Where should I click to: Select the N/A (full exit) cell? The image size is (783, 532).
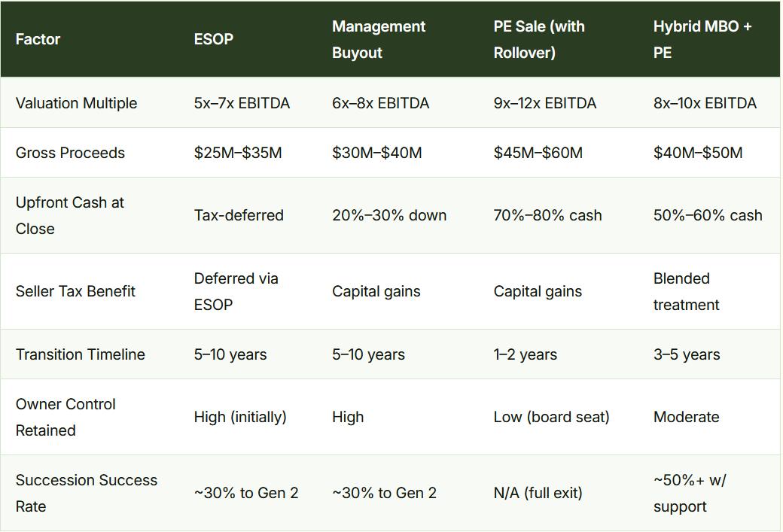[538, 493]
